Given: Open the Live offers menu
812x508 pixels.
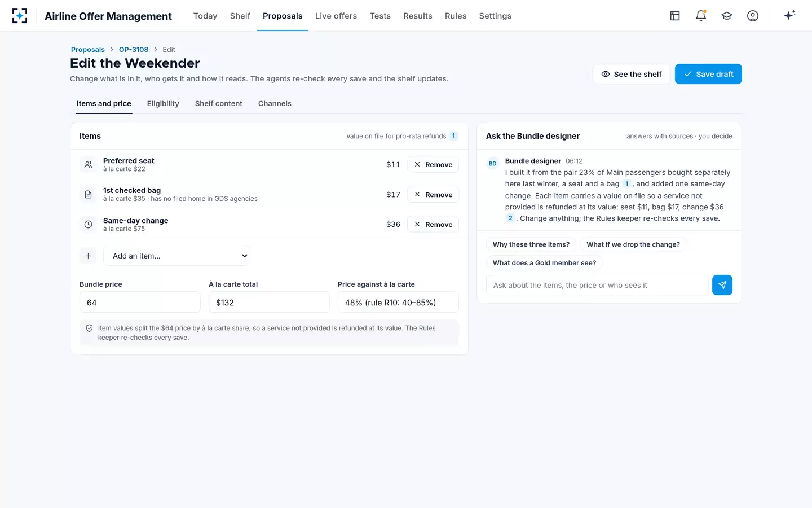Looking at the screenshot, I should click(x=336, y=16).
